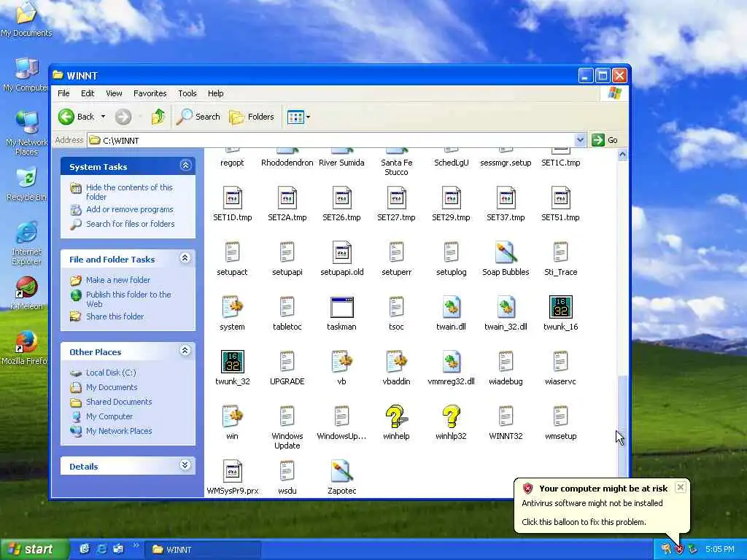Viewport: 747px width, 560px height.
Task: Open Recycle Bin on desktop
Action: coord(26,184)
